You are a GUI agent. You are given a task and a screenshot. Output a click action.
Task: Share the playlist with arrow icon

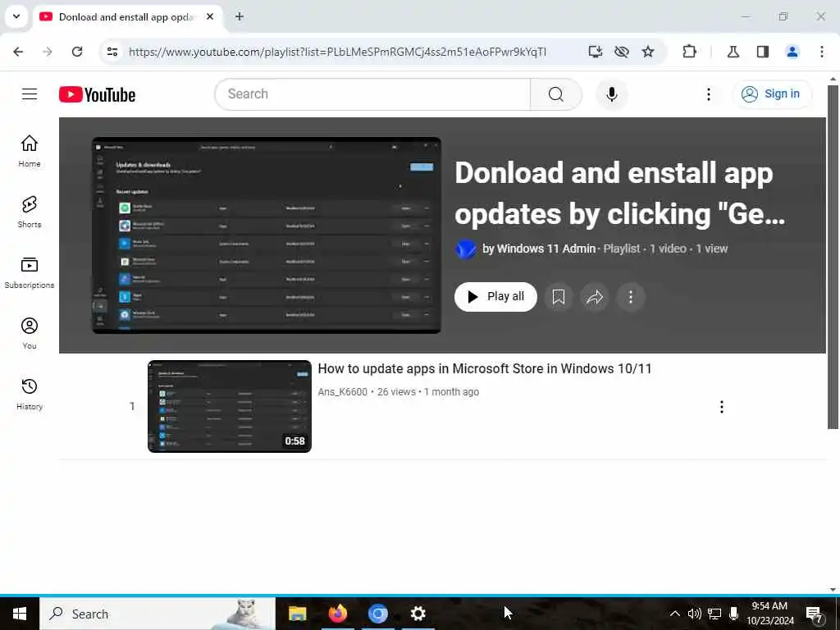pyautogui.click(x=595, y=297)
